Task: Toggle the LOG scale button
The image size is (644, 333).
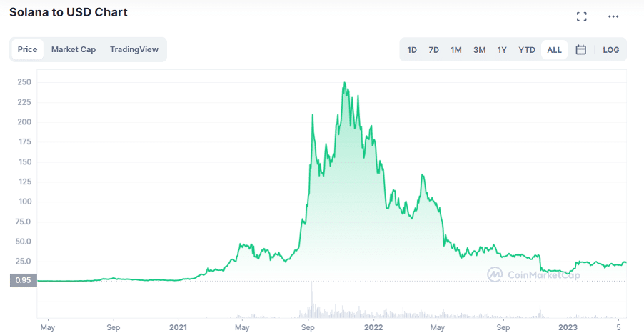Action: pyautogui.click(x=610, y=50)
